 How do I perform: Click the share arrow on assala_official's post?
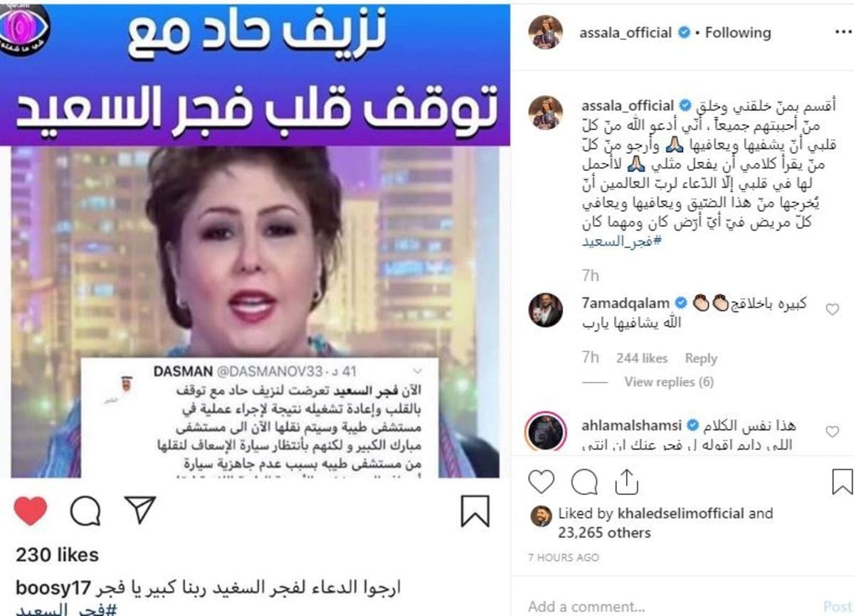[x=628, y=482]
